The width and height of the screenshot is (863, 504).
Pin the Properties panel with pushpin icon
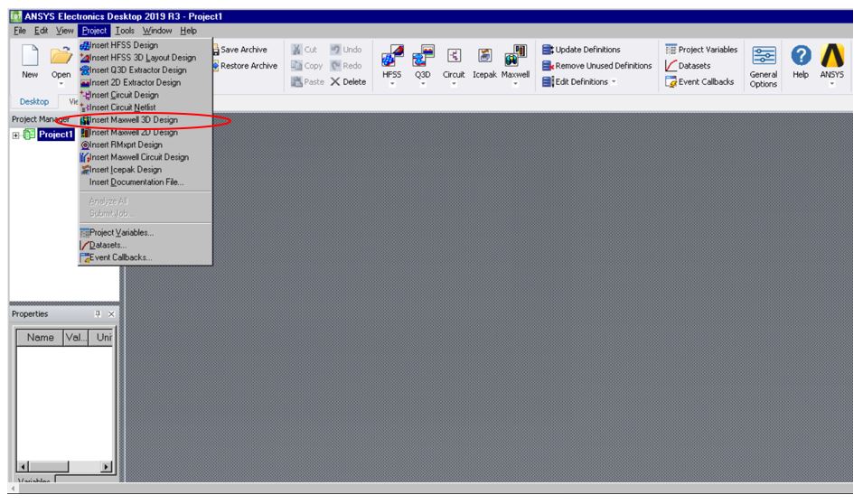pyautogui.click(x=98, y=313)
